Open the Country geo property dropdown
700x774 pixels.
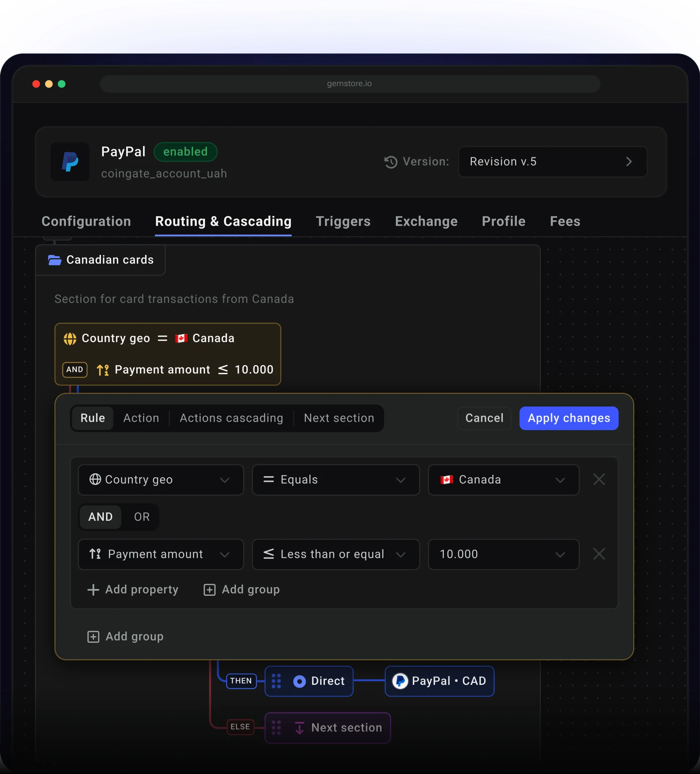click(x=161, y=480)
